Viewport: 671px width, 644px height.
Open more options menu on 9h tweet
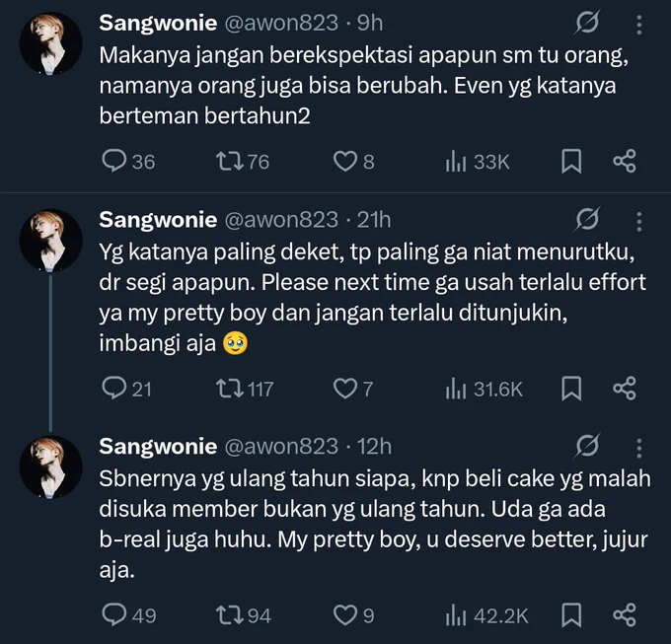coord(638,25)
